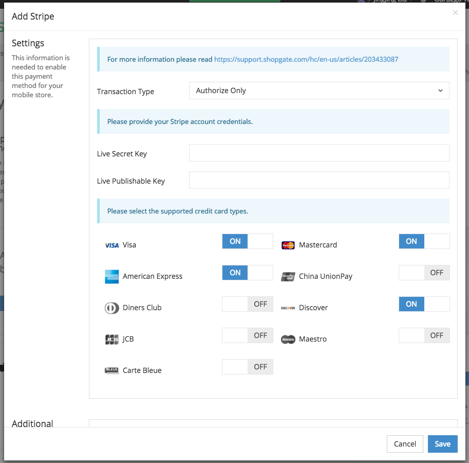469x463 pixels.
Task: Click the Carte Bleue label text
Action: pos(142,370)
